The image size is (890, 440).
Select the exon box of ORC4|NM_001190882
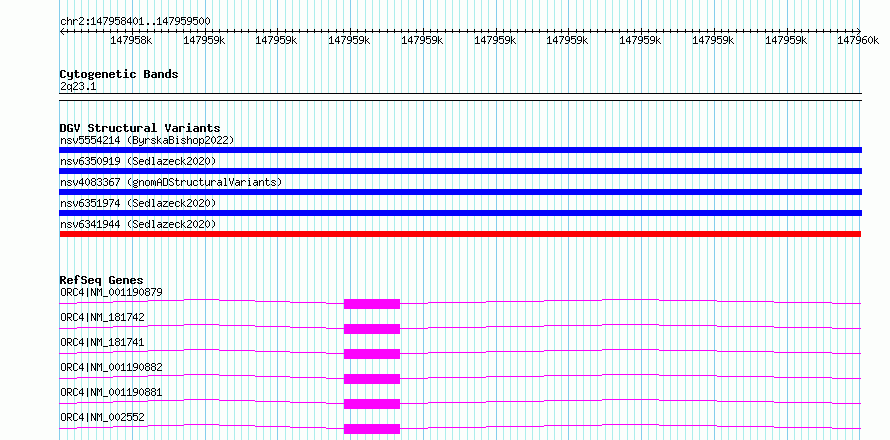372,379
